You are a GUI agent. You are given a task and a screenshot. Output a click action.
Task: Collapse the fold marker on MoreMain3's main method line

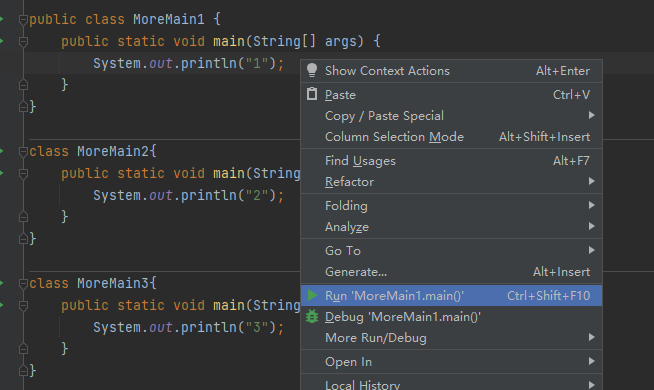pos(23,305)
